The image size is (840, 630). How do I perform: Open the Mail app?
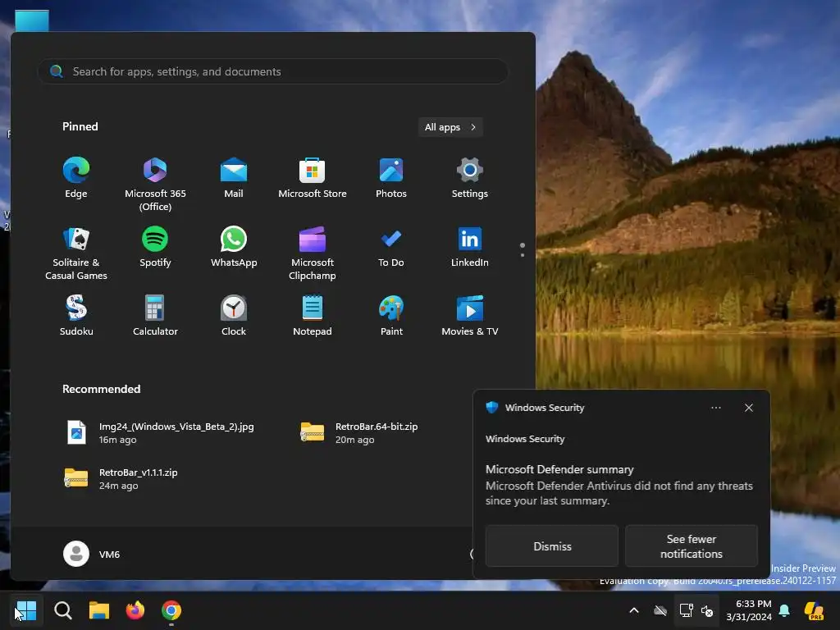point(234,178)
